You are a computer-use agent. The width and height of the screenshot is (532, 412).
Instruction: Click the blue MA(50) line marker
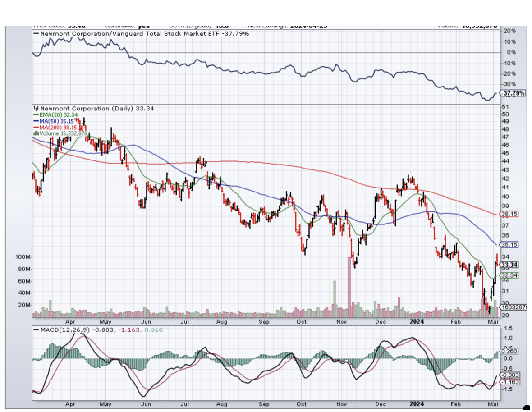click(x=36, y=121)
